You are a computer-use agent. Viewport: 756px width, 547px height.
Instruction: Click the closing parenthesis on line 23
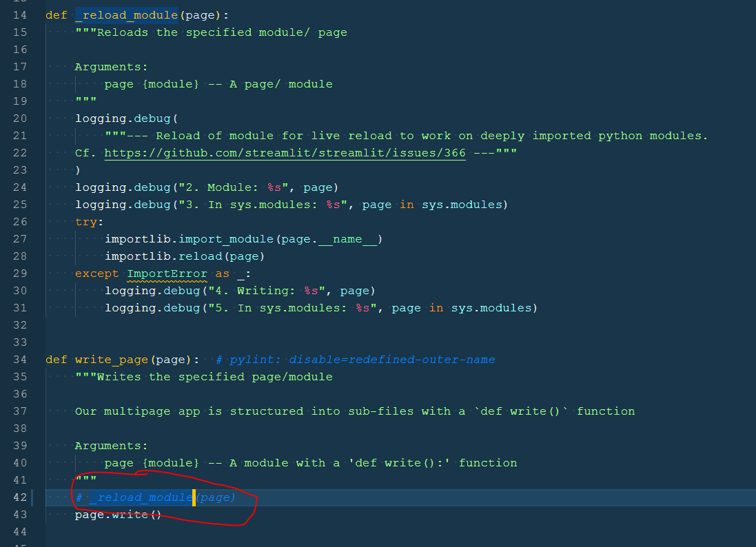(78, 170)
